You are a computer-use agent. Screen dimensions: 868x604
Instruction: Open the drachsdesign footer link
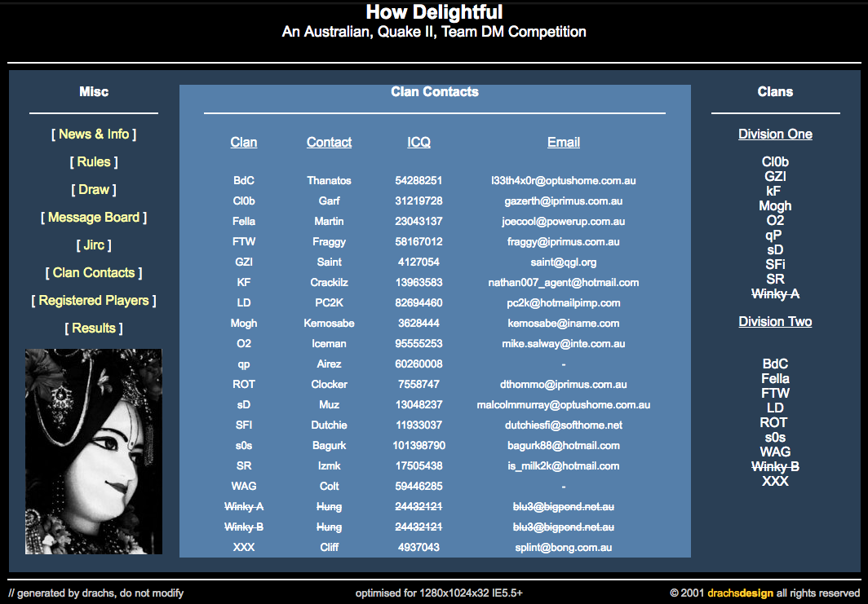click(x=740, y=593)
